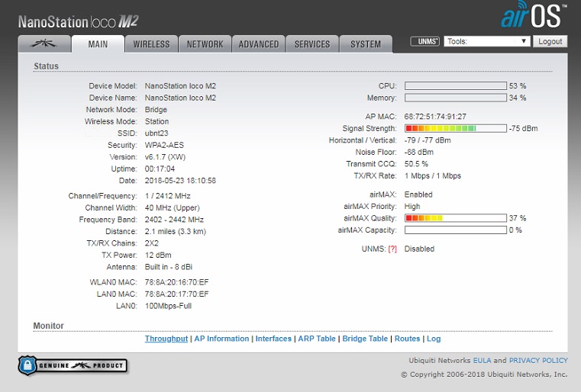Click the UNMS status value Disabled
Screen dimensions: 581x392
point(419,249)
